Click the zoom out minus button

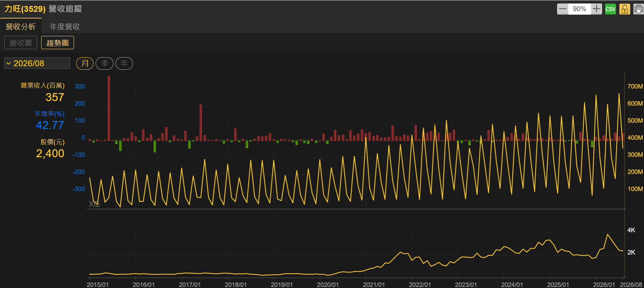[563, 9]
